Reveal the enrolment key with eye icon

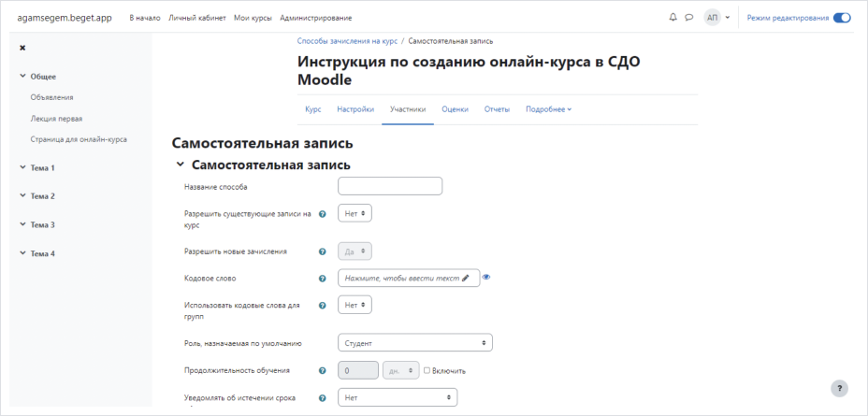(487, 277)
